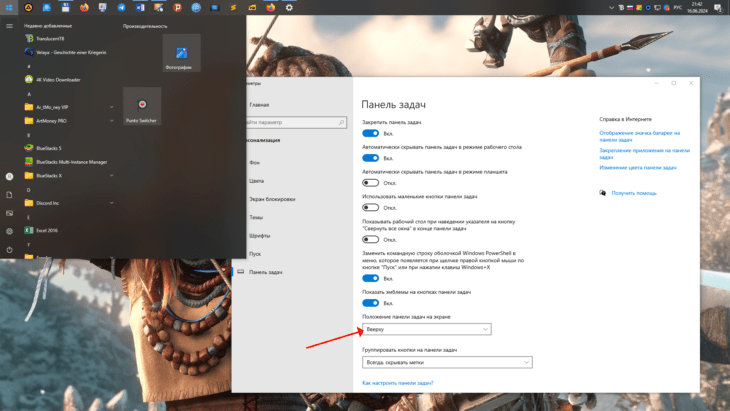This screenshot has height=411, width=730.
Task: Click the PowerPoint taskbar icon
Action: [177, 7]
